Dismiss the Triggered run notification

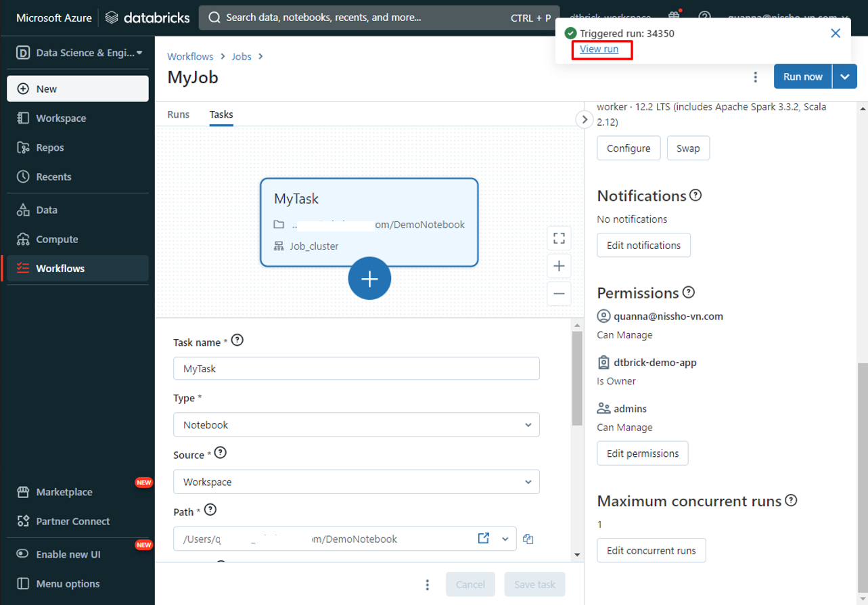836,33
